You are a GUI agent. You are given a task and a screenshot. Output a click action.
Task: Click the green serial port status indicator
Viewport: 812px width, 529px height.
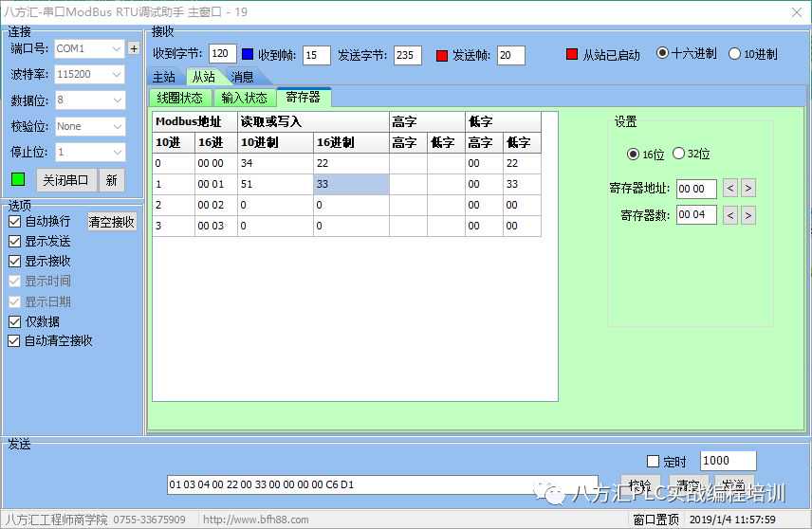click(x=18, y=178)
